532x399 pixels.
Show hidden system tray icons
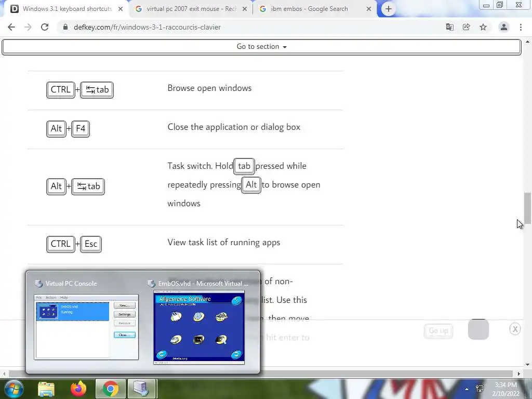(467, 389)
